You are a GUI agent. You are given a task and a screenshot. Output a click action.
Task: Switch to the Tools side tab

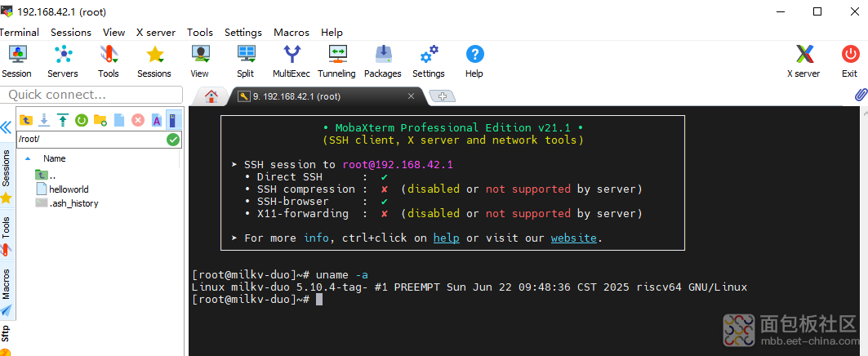[6, 237]
